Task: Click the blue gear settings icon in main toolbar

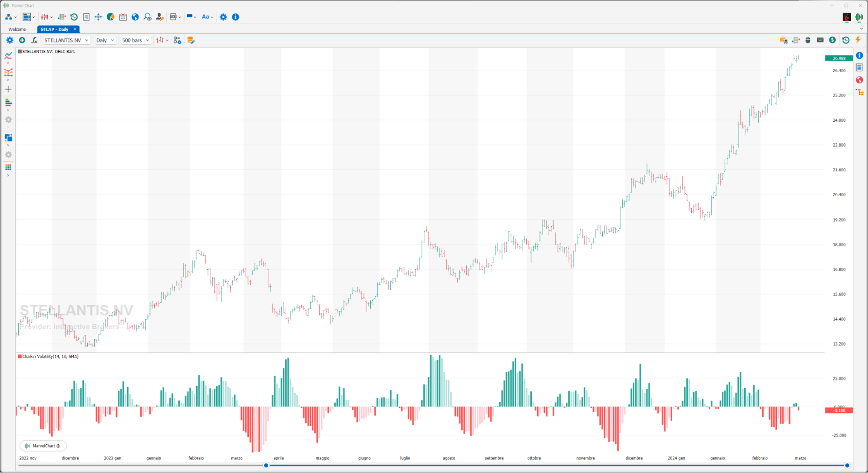Action: 223,17
